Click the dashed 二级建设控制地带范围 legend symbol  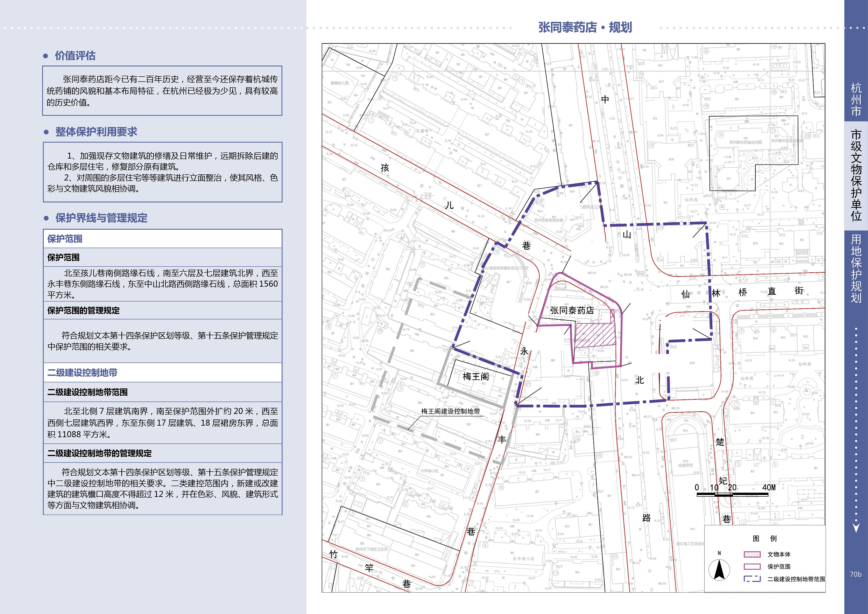tap(751, 579)
